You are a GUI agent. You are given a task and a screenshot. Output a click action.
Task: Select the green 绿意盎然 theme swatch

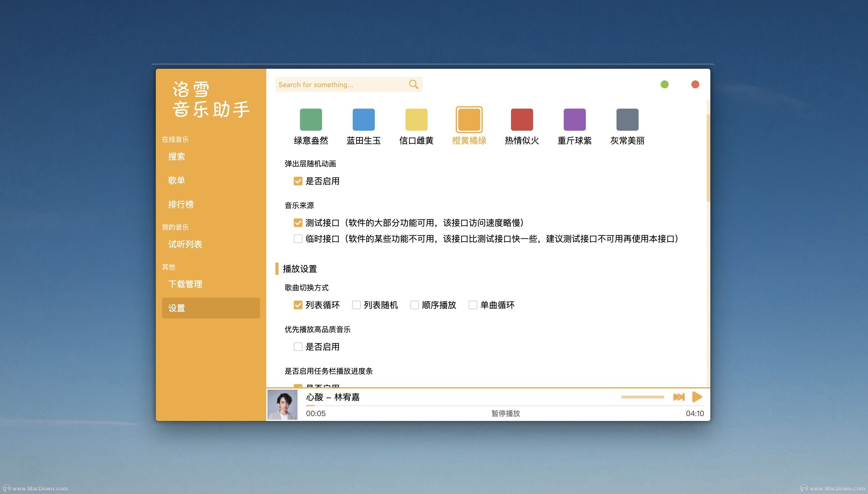pos(311,119)
